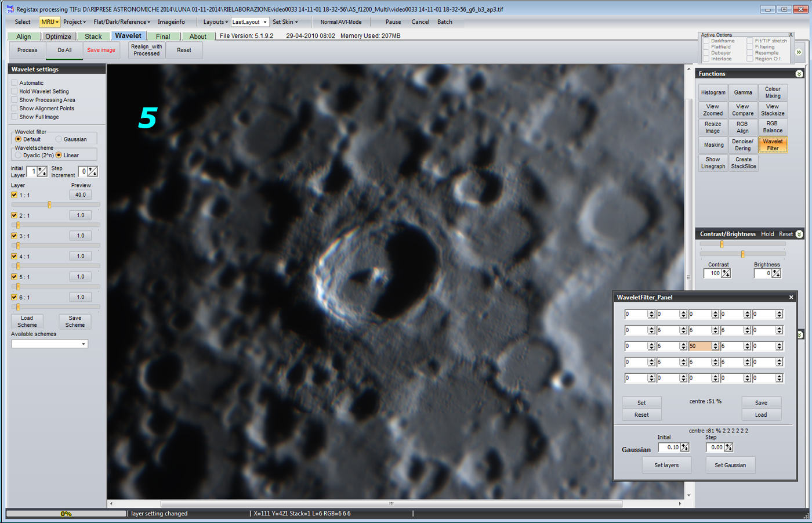
Task: Adjust the layer 1 wavelet slider
Action: tap(49, 205)
